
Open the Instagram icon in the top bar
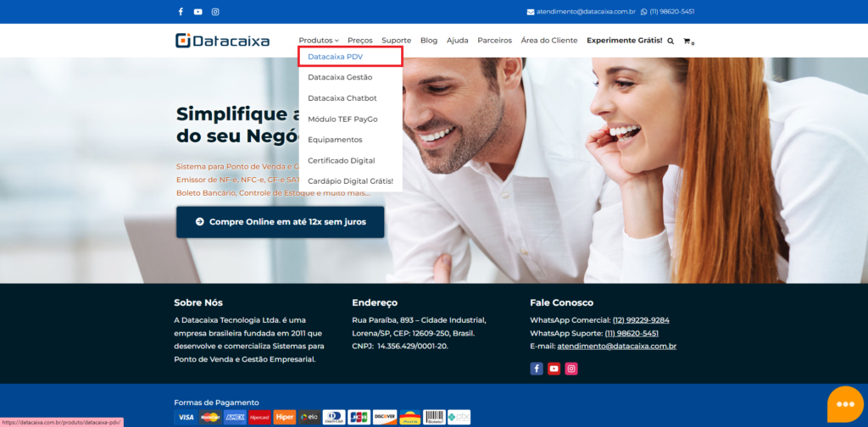(x=215, y=12)
